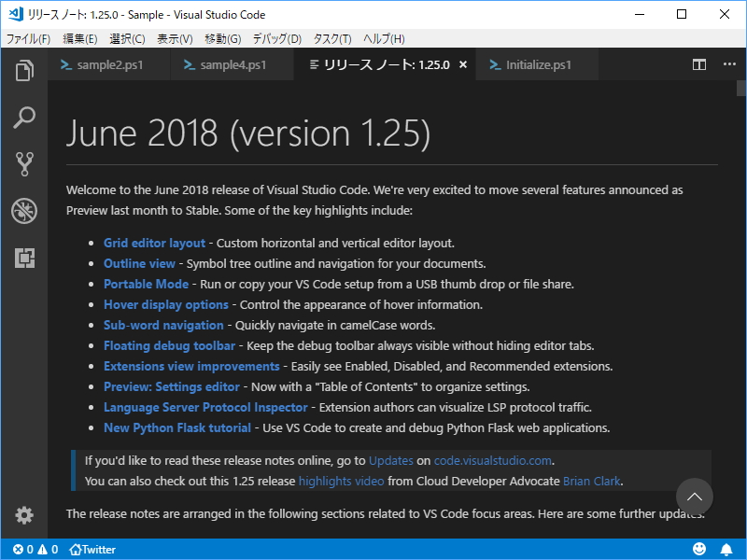Open the Source Control view
This screenshot has width=747, height=560.
click(24, 164)
